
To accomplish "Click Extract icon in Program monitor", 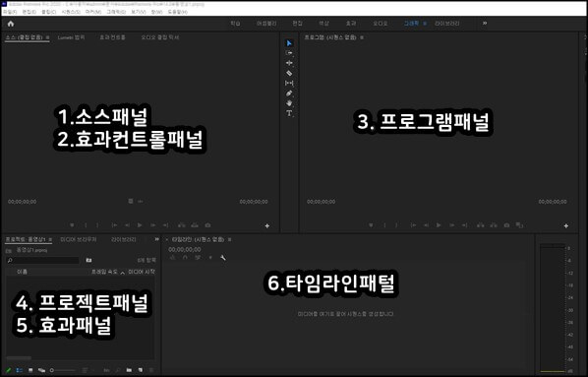I will pyautogui.click(x=494, y=225).
